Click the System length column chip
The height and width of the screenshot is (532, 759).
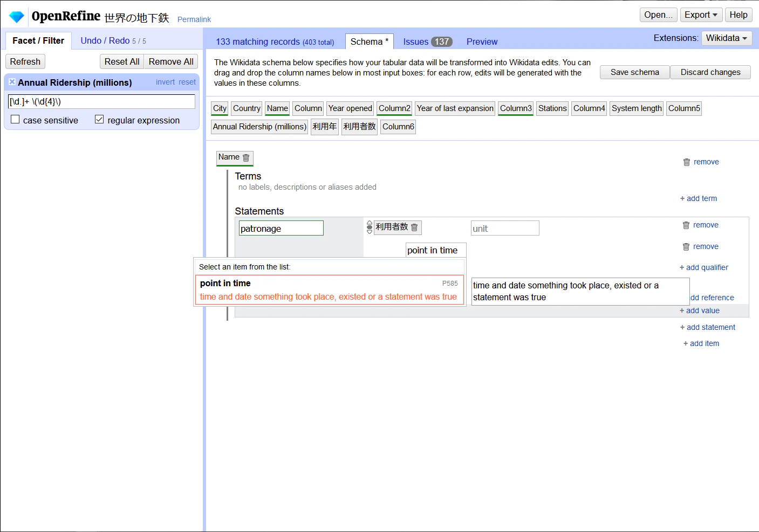[x=637, y=108]
